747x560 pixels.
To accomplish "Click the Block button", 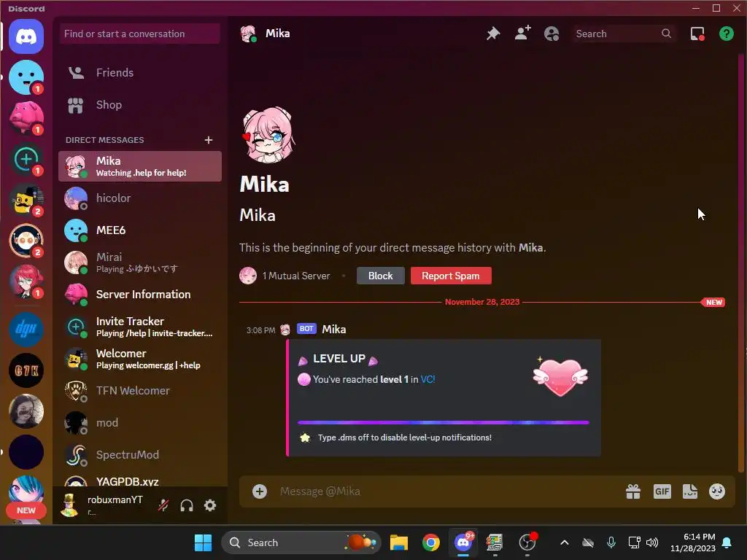I will [x=380, y=276].
